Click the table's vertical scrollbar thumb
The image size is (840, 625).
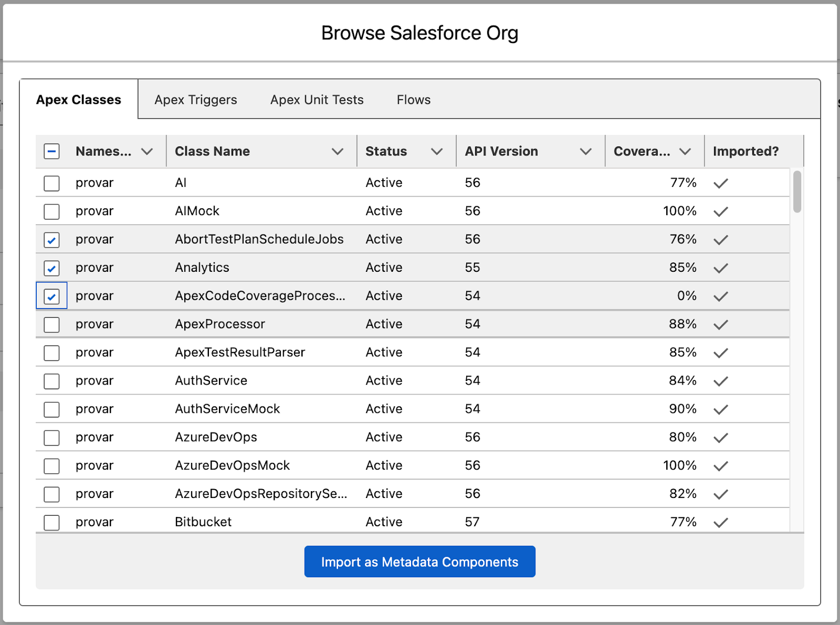(x=797, y=192)
